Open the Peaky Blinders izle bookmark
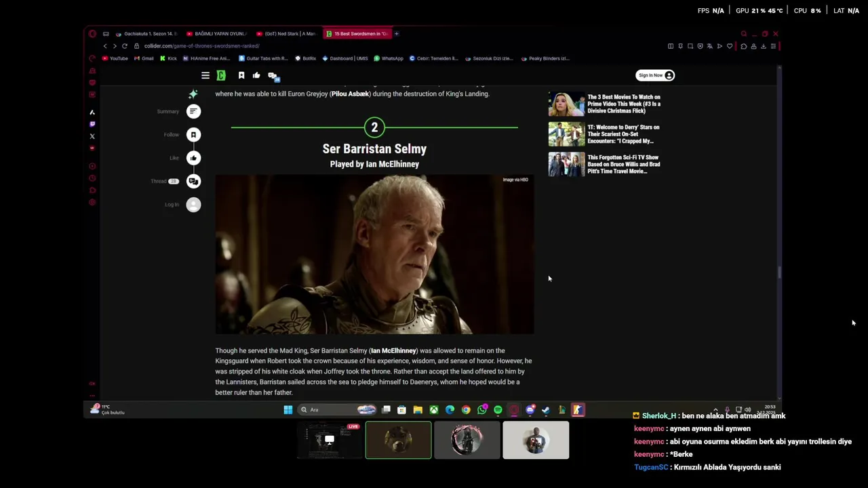 (x=545, y=58)
